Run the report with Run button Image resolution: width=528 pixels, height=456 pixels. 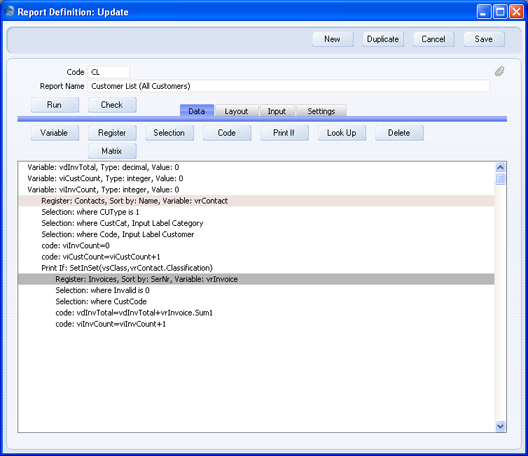point(55,105)
